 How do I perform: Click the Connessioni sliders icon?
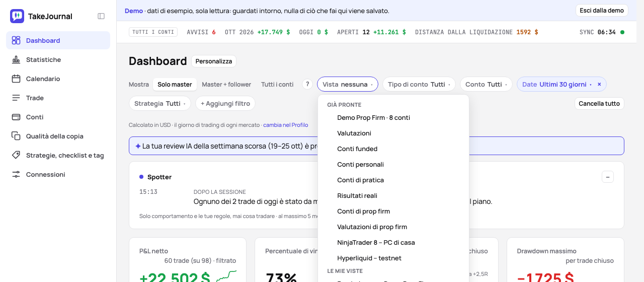(x=16, y=174)
